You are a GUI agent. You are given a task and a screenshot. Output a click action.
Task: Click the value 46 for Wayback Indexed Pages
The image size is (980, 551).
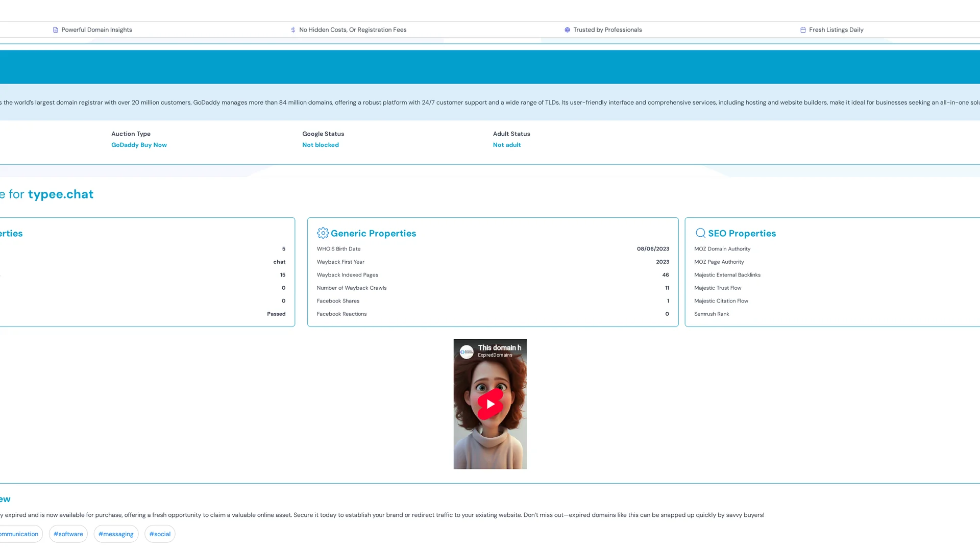click(666, 275)
